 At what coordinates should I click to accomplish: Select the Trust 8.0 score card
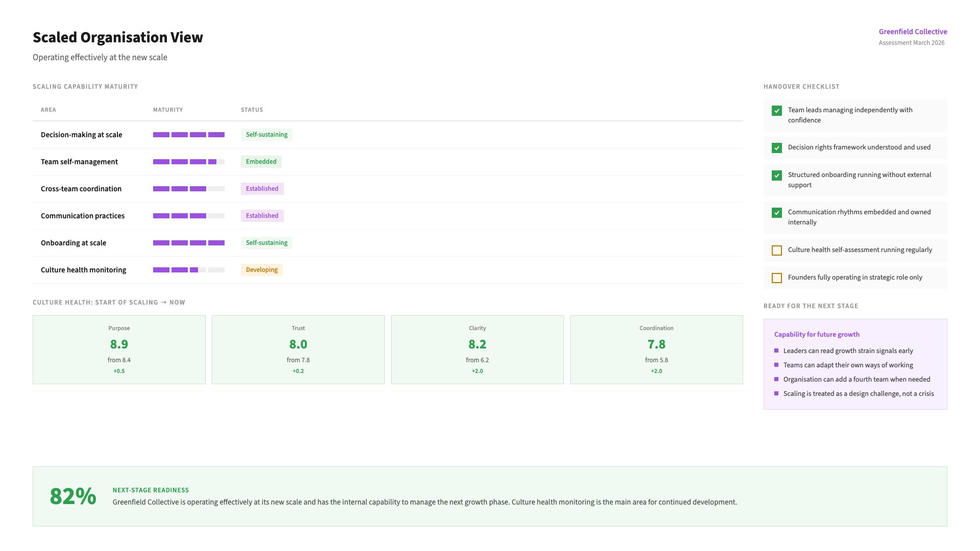click(298, 349)
